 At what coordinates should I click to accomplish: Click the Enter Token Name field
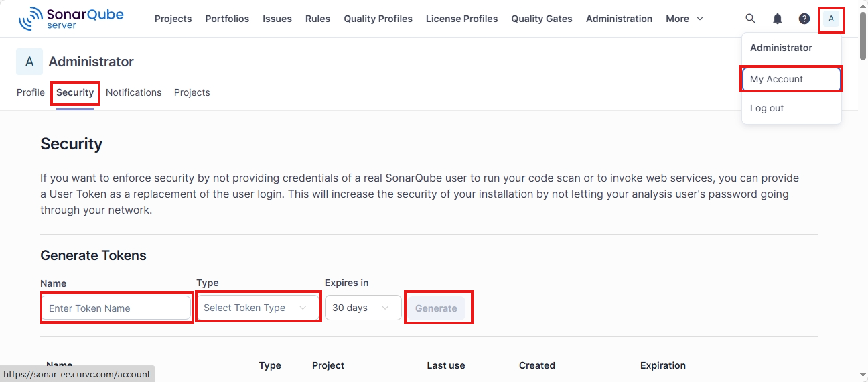(x=117, y=308)
